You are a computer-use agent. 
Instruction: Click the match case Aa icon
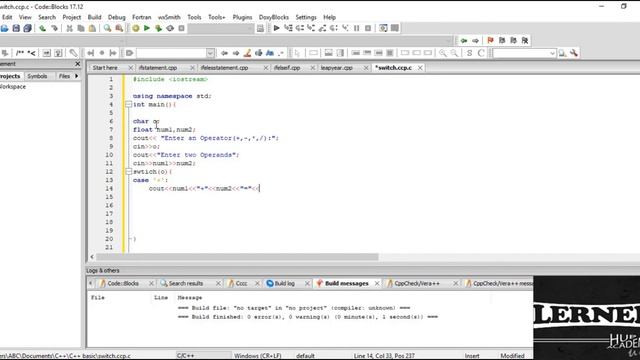270,53
